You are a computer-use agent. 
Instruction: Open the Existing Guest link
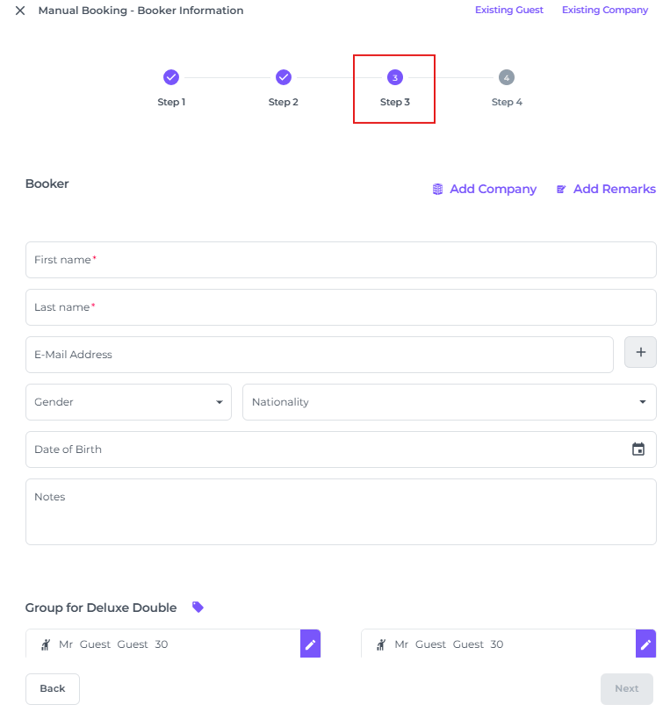(509, 10)
